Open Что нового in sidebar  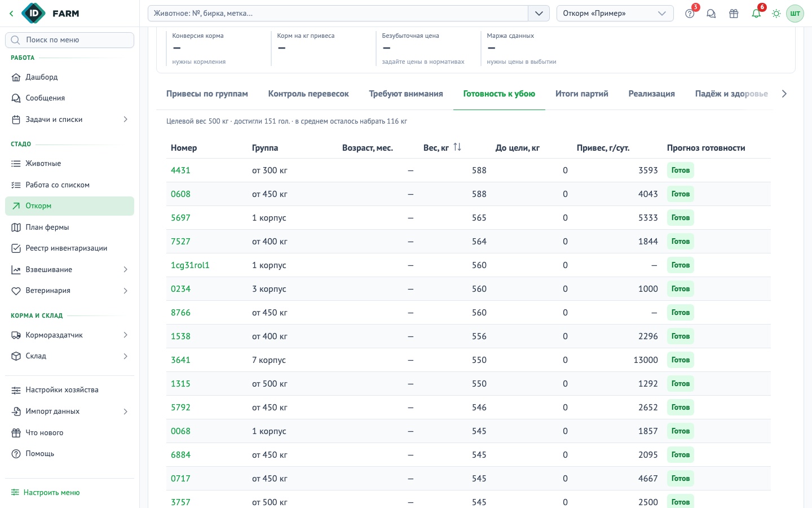[69, 433]
